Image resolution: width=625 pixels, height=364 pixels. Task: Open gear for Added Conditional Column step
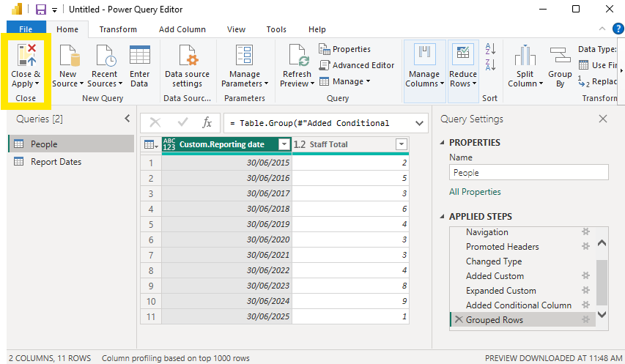pos(585,305)
